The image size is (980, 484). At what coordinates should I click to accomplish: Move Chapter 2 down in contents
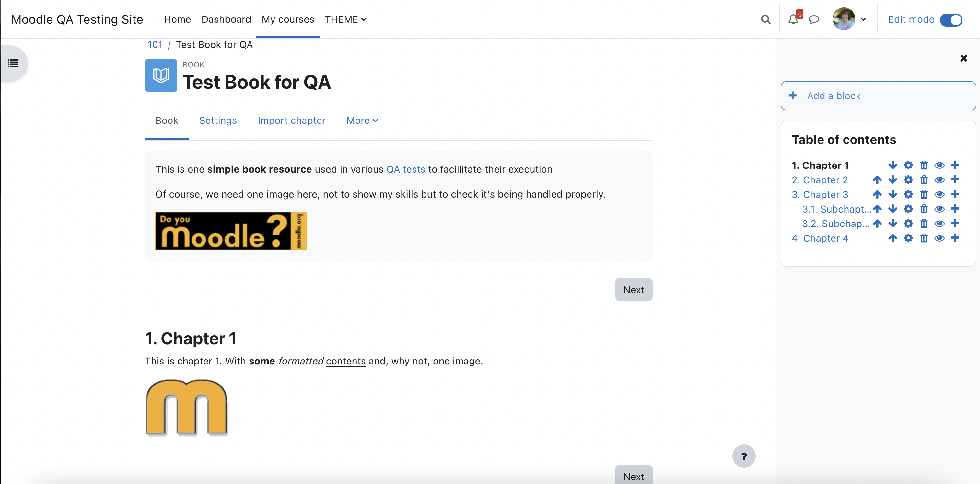coord(892,180)
